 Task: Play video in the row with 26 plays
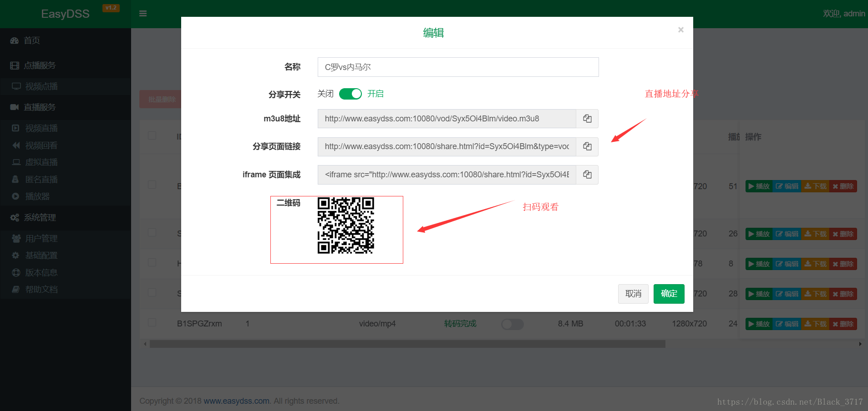pyautogui.click(x=759, y=234)
